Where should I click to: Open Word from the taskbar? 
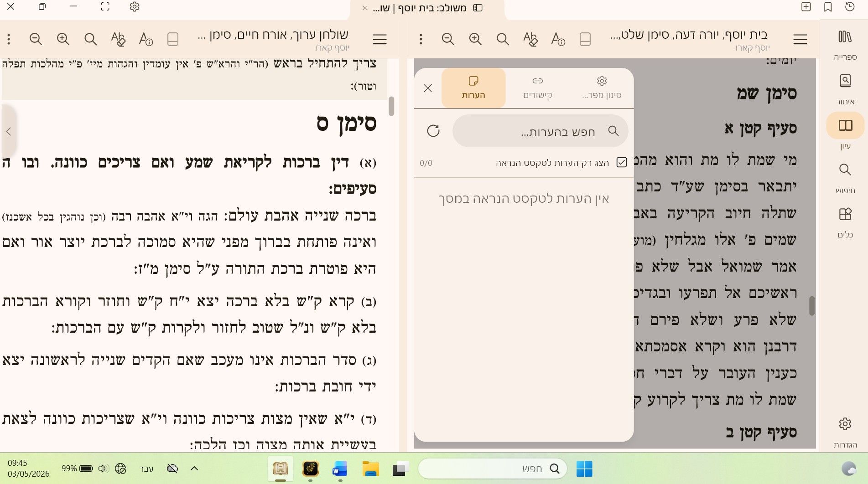click(340, 469)
